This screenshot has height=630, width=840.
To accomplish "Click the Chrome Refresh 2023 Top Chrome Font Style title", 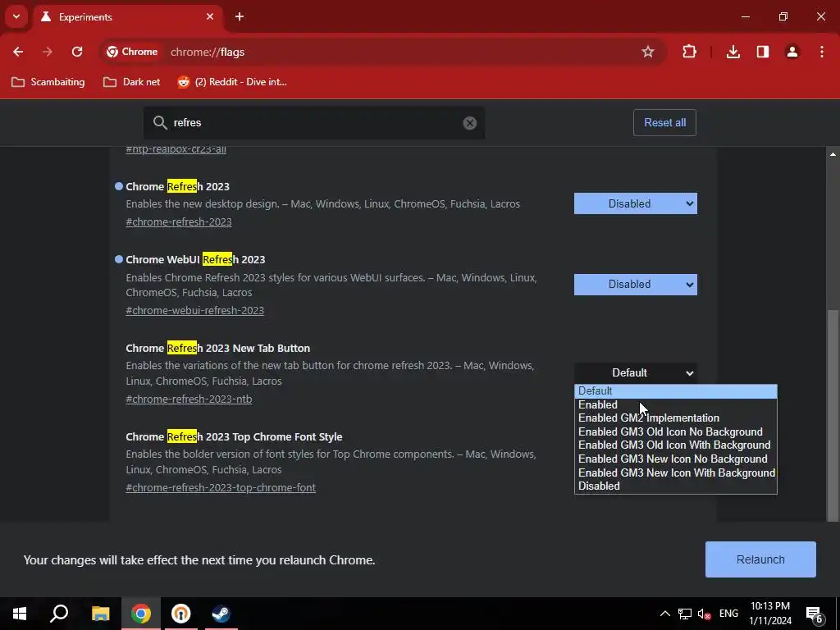I will click(x=234, y=437).
